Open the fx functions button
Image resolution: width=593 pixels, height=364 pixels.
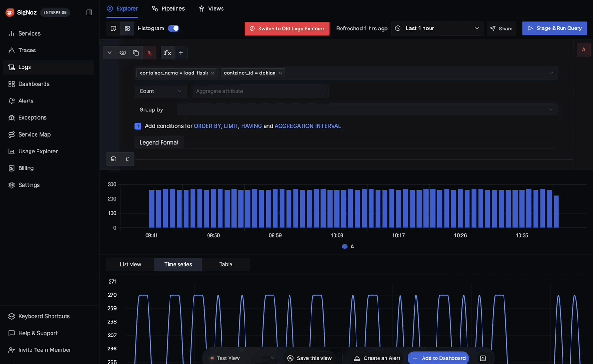168,53
